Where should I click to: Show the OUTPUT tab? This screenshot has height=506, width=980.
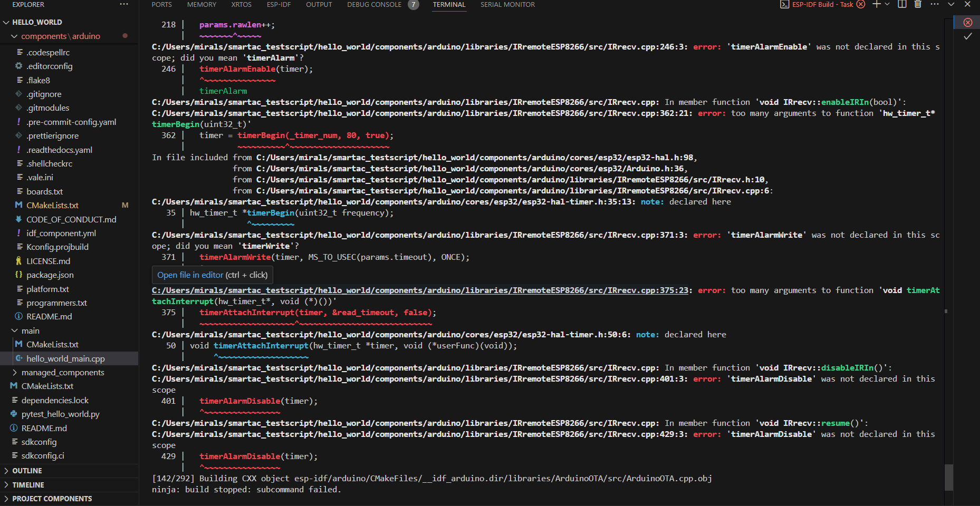[319, 5]
